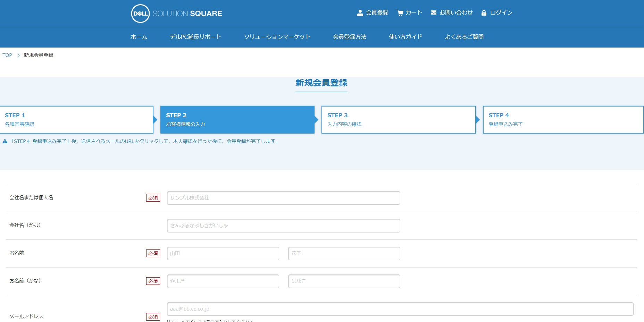
Task: Click the メールアドレス input field
Action: [400, 309]
